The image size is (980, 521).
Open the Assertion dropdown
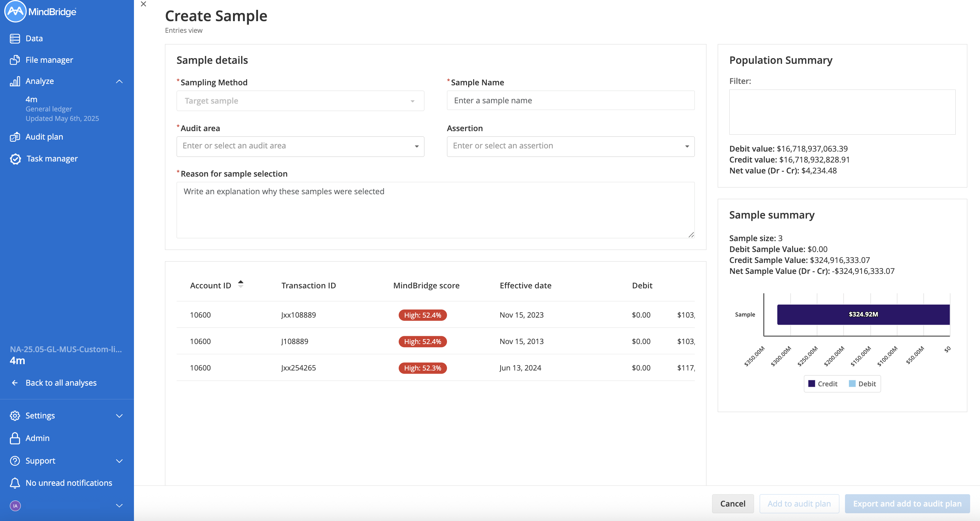[x=687, y=146]
